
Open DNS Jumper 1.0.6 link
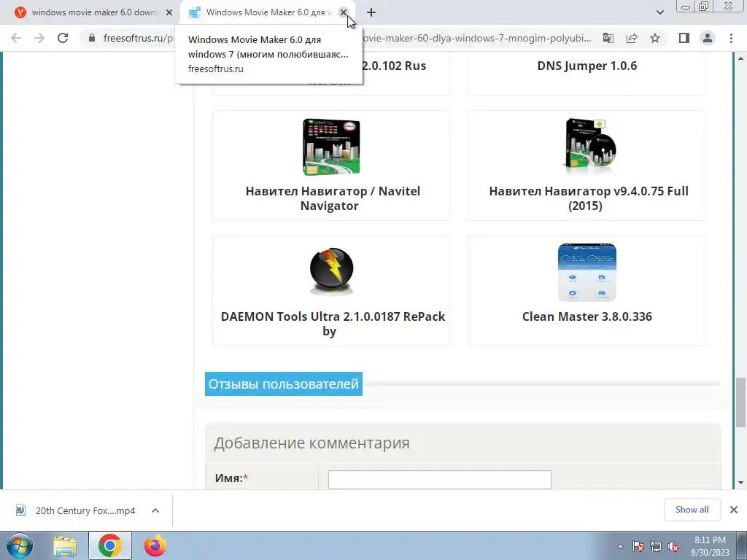click(x=587, y=66)
